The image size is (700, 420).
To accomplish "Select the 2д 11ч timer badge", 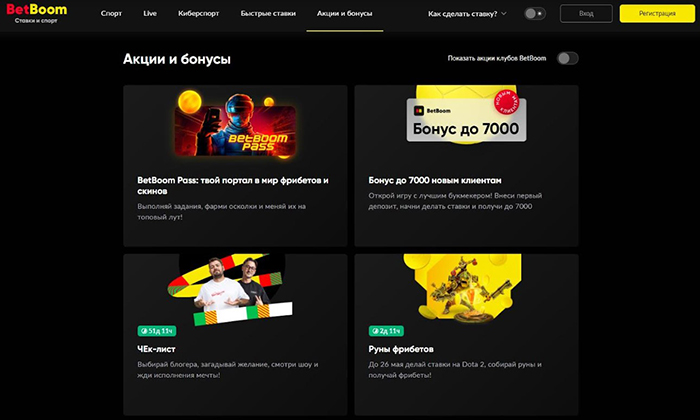I will (386, 331).
